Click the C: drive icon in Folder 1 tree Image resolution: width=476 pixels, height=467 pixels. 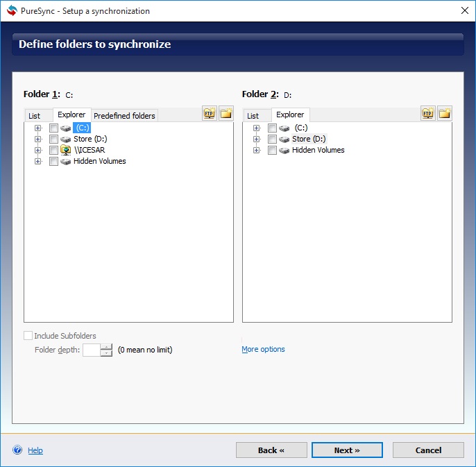(65, 128)
